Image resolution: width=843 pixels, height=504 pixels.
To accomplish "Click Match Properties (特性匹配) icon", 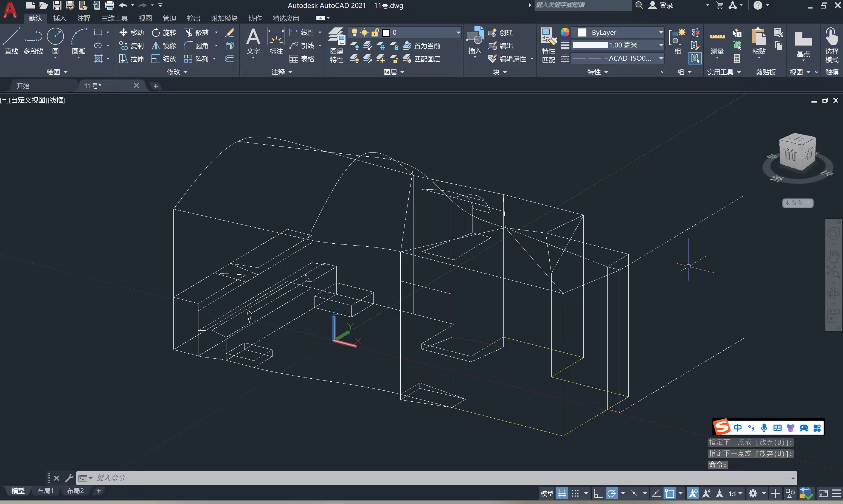I will (549, 45).
